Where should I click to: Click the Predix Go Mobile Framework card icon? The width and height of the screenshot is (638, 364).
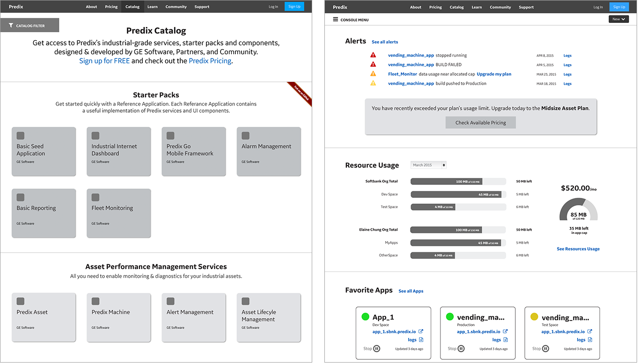coord(170,136)
